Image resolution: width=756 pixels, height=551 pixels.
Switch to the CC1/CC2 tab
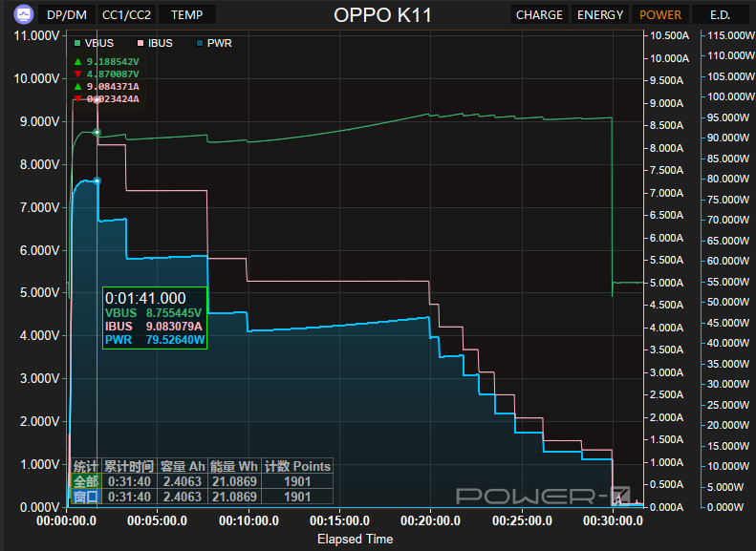click(127, 14)
